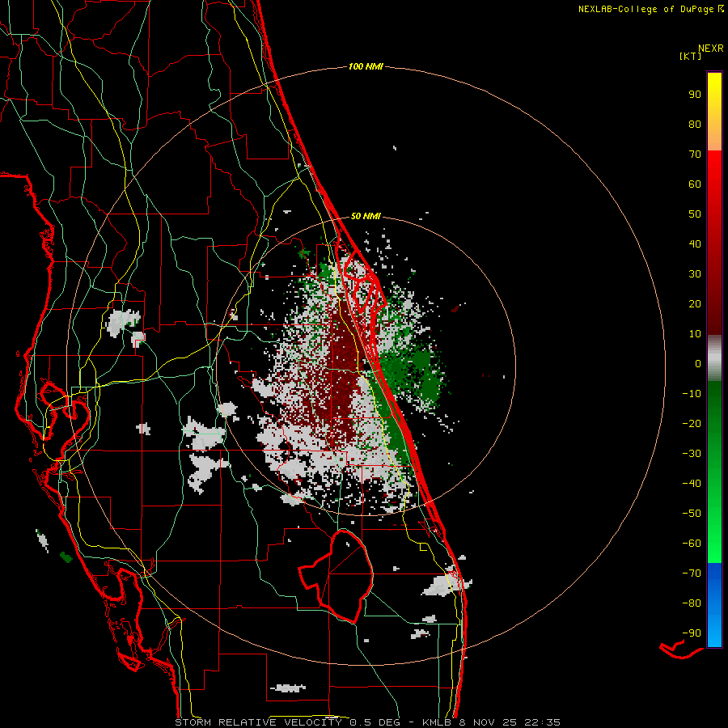Click the "STORM RELATIVE VELOCITY" caption text
728x728 pixels.
coord(259,722)
